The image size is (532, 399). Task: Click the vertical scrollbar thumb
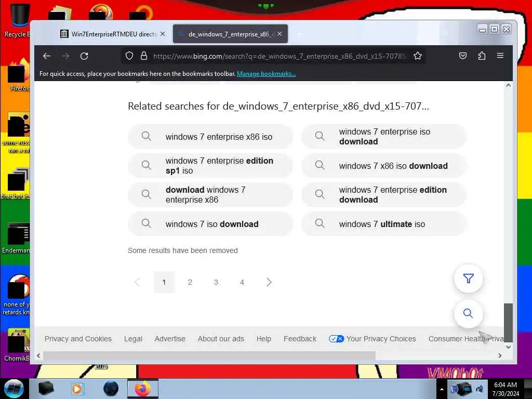(x=508, y=322)
